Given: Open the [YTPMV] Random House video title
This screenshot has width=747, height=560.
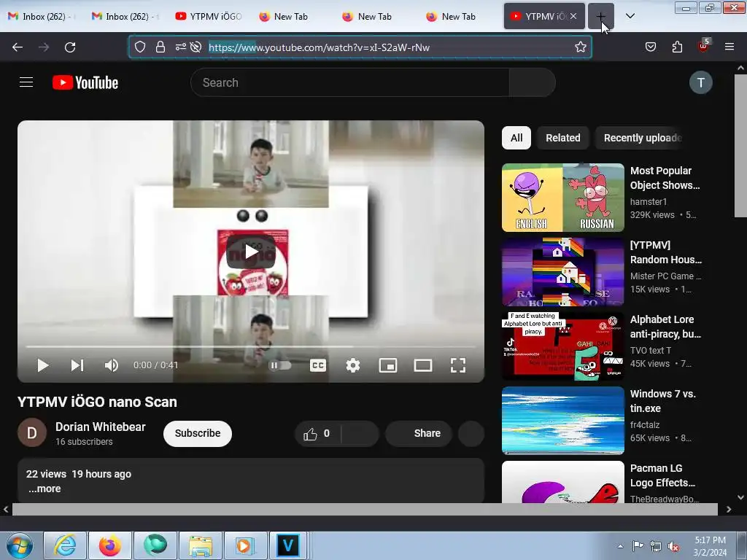Looking at the screenshot, I should pyautogui.click(x=665, y=252).
